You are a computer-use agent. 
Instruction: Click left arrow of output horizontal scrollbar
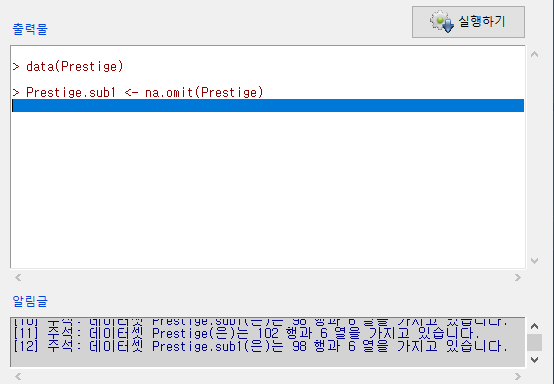[18, 278]
